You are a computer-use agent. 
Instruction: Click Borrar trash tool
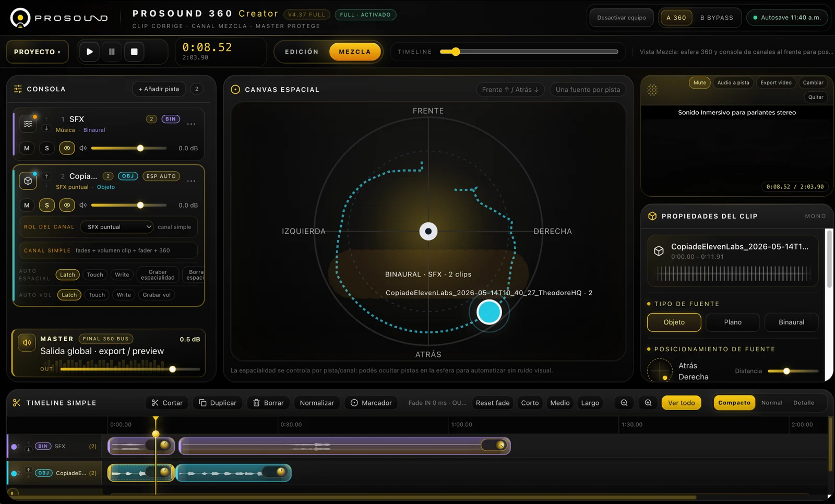point(268,403)
